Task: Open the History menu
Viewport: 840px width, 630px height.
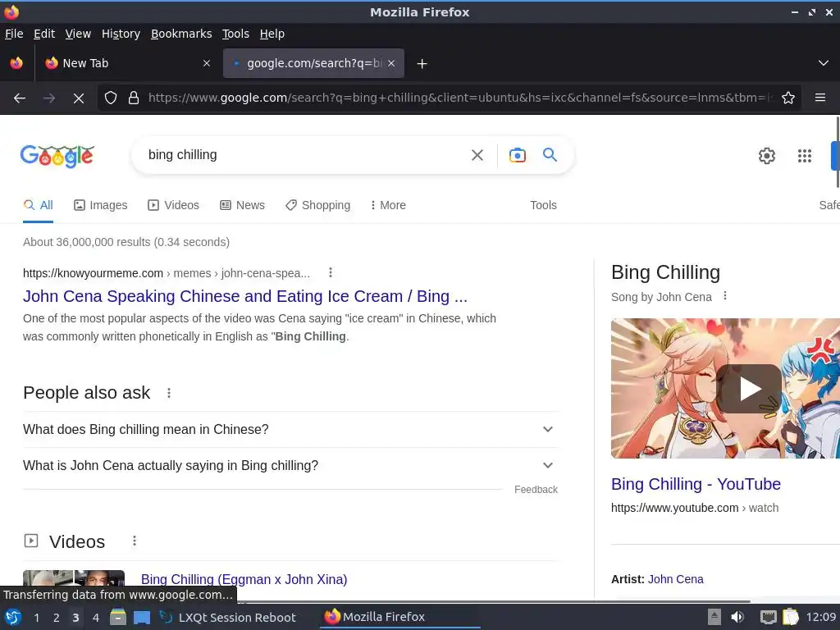Action: coord(121,34)
